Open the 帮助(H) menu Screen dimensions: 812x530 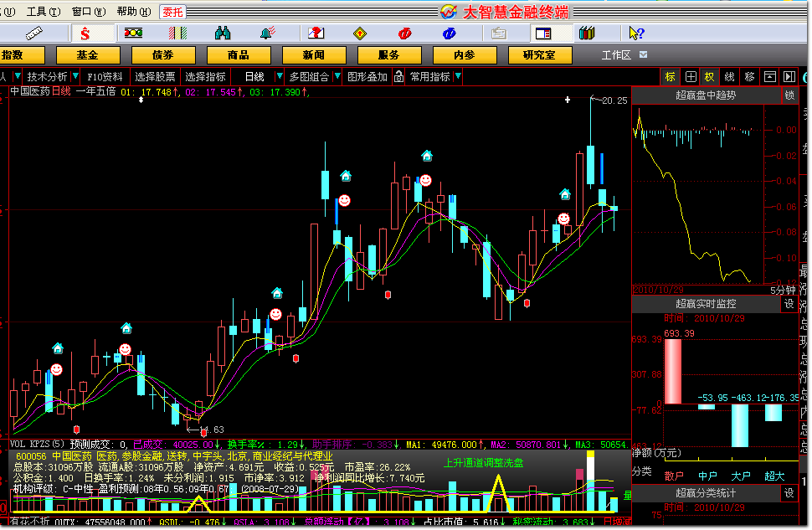click(x=134, y=12)
